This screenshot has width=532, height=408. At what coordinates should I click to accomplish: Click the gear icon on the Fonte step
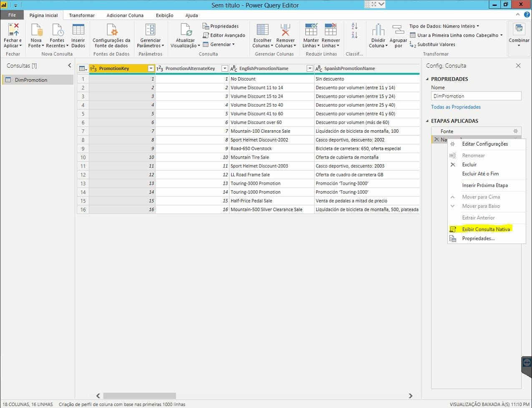pyautogui.click(x=516, y=131)
